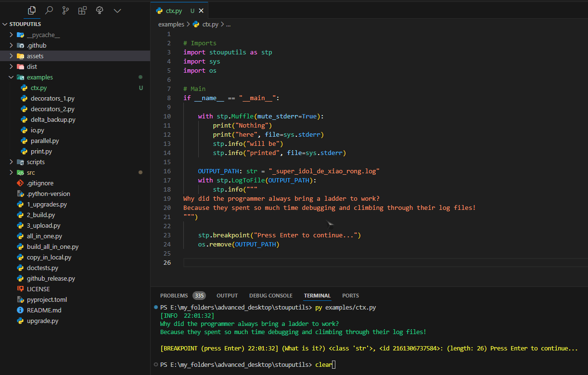Click the license icon next to LICENSE
Screen dimensions: 588x375
(x=20, y=289)
